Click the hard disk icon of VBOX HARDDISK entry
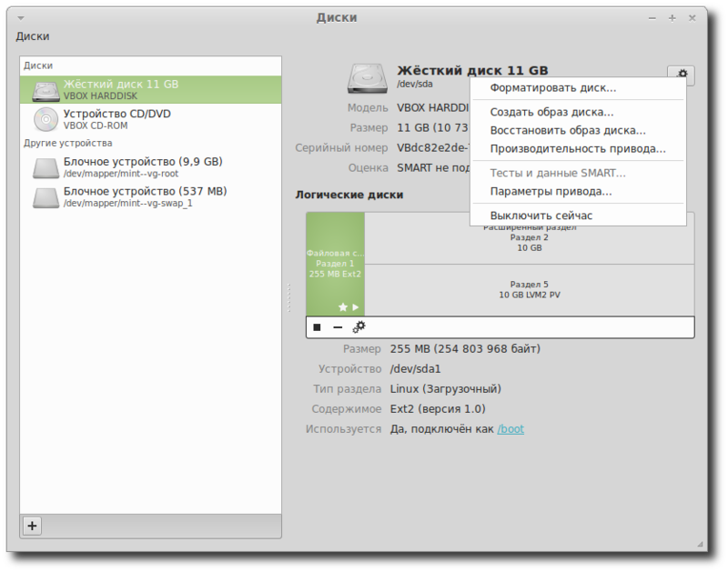The height and width of the screenshot is (572, 728). click(x=43, y=88)
